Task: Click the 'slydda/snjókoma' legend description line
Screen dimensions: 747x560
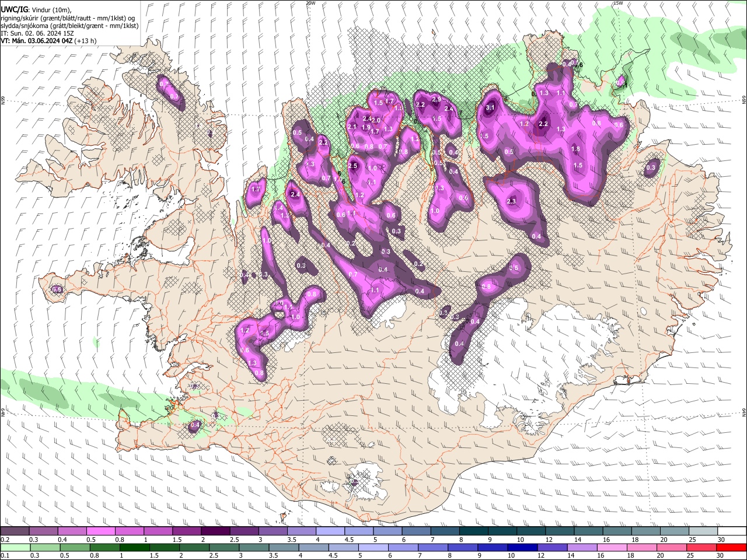Action: (x=69, y=26)
